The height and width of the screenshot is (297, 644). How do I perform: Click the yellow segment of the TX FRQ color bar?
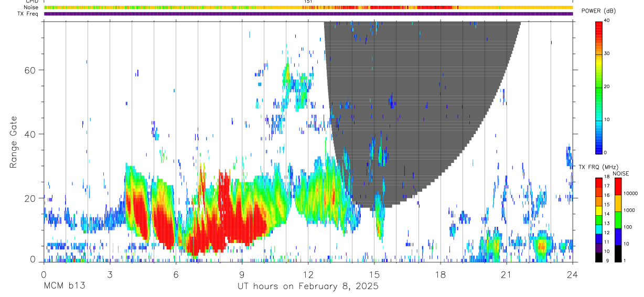(599, 211)
